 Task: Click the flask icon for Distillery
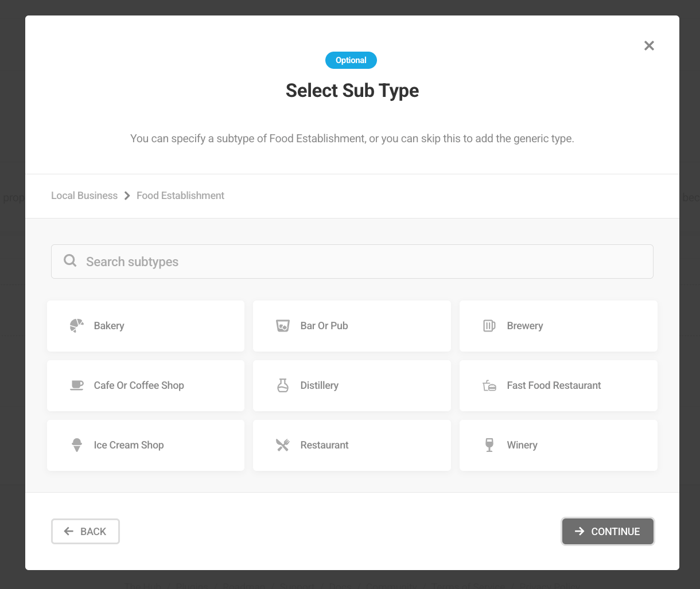click(x=283, y=385)
